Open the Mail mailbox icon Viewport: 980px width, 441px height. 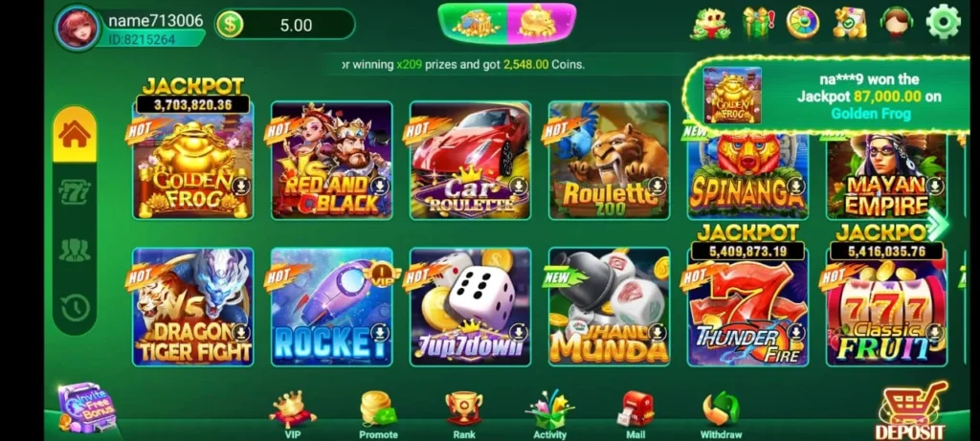[x=635, y=414]
